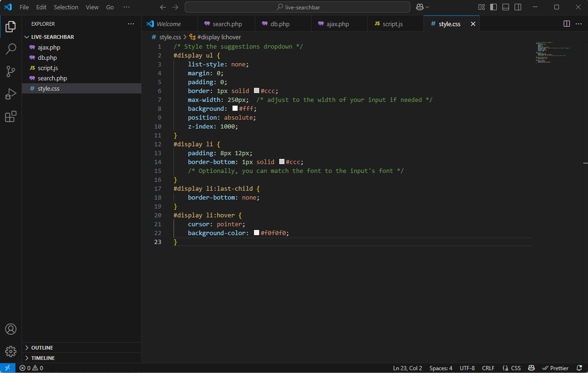Toggle the Secondary Side Bar
The height and width of the screenshot is (373, 588).
[518, 7]
